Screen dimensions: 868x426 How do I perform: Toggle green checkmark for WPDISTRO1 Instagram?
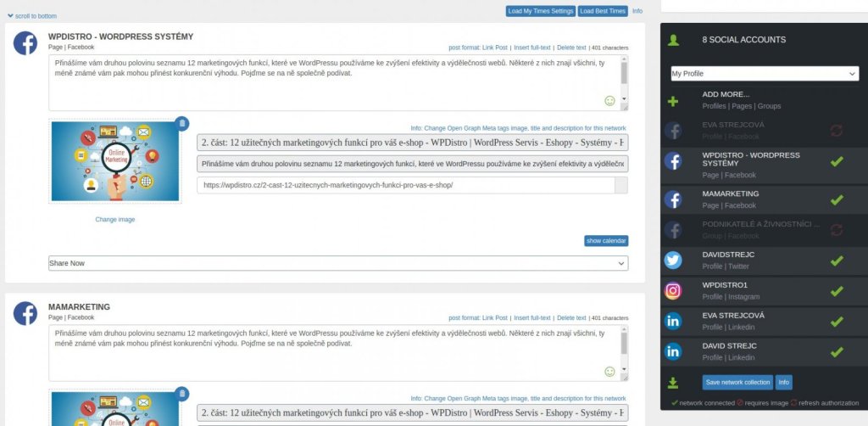[837, 291]
